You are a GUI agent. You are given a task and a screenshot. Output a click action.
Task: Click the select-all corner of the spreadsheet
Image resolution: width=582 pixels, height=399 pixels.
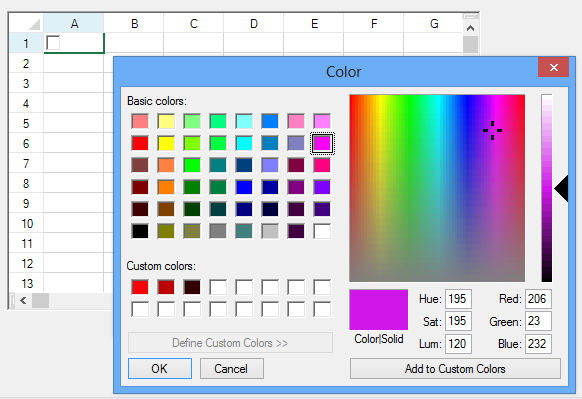(26, 24)
